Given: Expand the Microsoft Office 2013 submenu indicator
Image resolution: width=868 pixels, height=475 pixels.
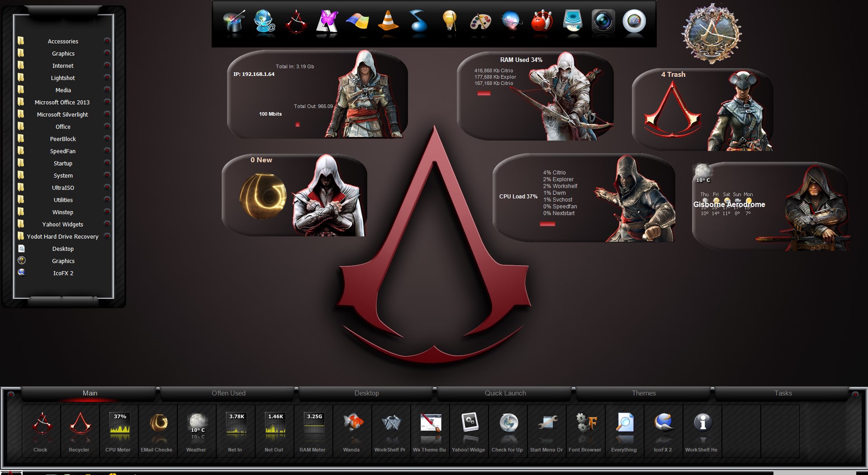Looking at the screenshot, I should coord(107,102).
